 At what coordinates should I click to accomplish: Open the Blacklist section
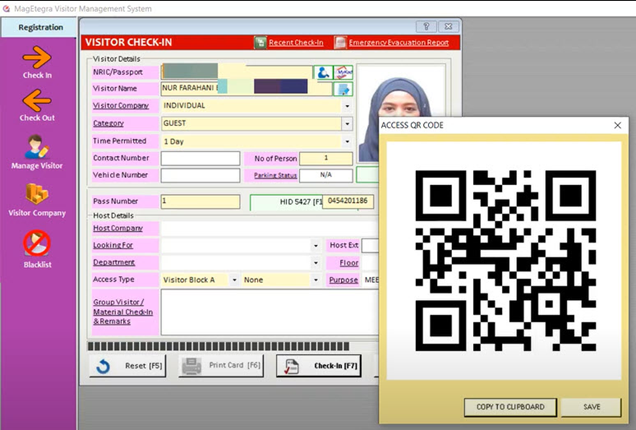(x=37, y=248)
